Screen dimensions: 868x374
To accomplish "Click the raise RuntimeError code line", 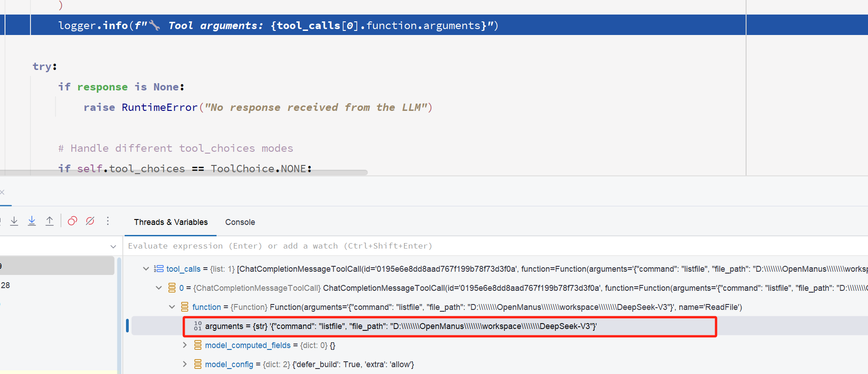I will tap(257, 107).
